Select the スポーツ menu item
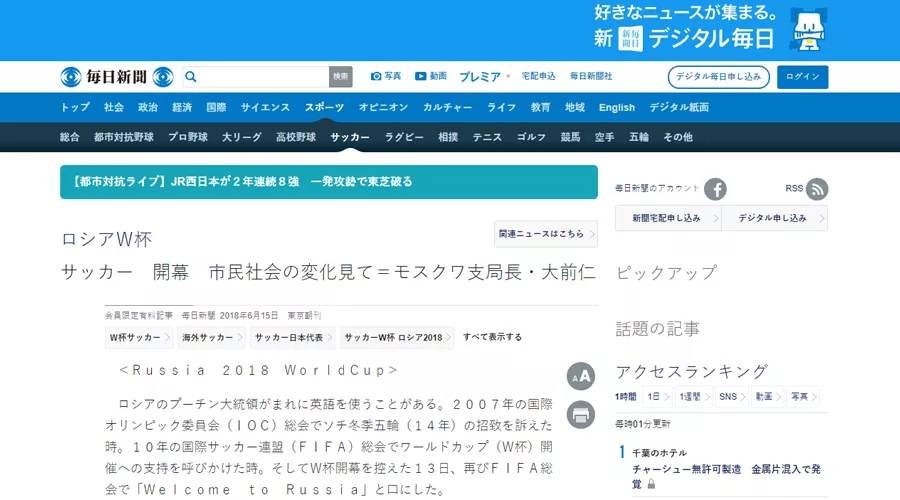This screenshot has width=900, height=500. point(324,108)
